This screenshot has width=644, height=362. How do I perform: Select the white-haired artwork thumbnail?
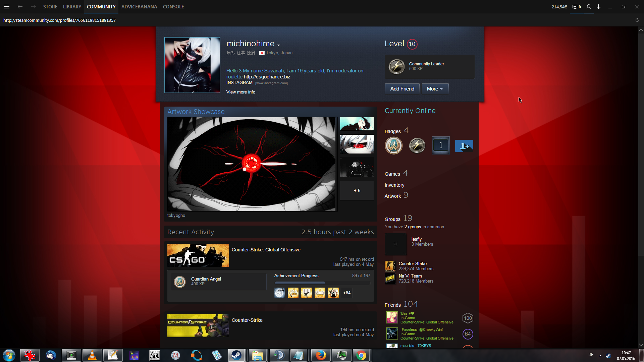click(x=357, y=144)
